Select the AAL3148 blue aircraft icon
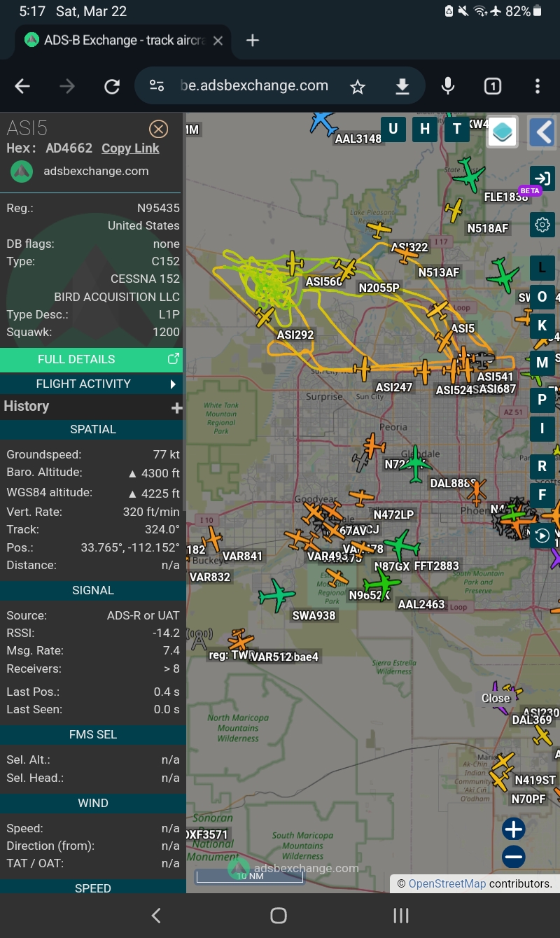Screen dimensions: 560x938 coord(323,121)
